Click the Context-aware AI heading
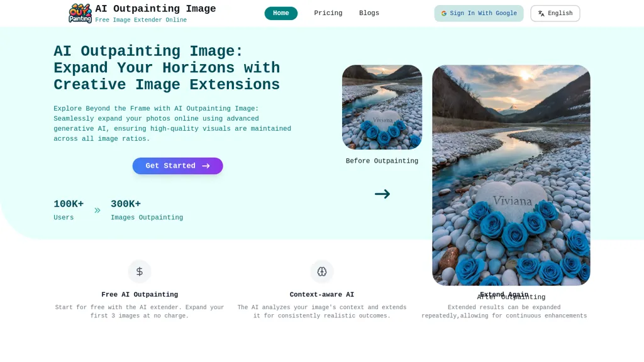 pos(322,295)
